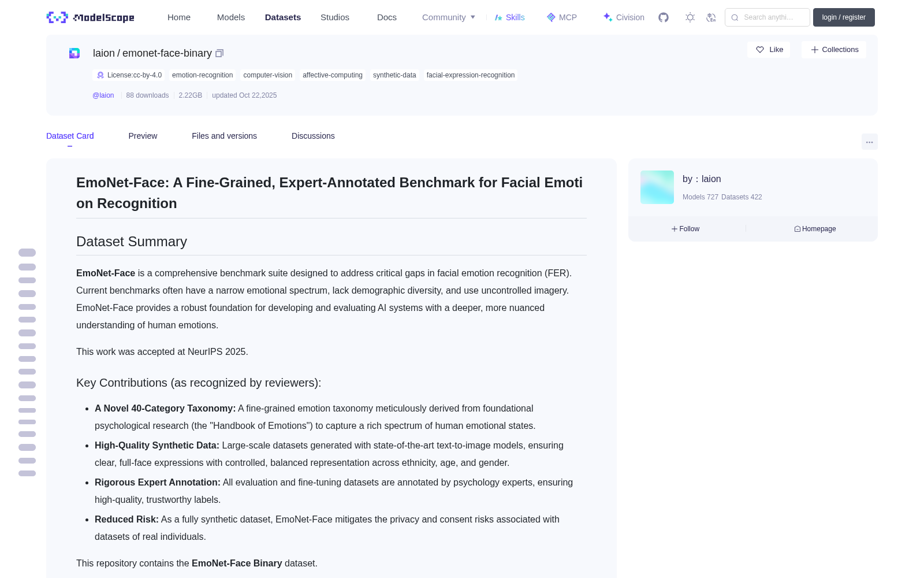Click the computer-vision tag
The image size is (924, 578).
tap(268, 75)
